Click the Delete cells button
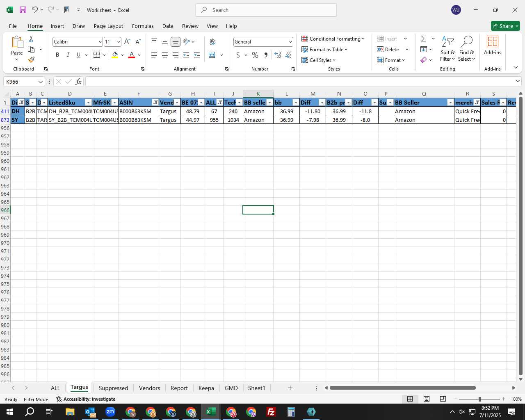The height and width of the screenshot is (420, 525). (388, 50)
